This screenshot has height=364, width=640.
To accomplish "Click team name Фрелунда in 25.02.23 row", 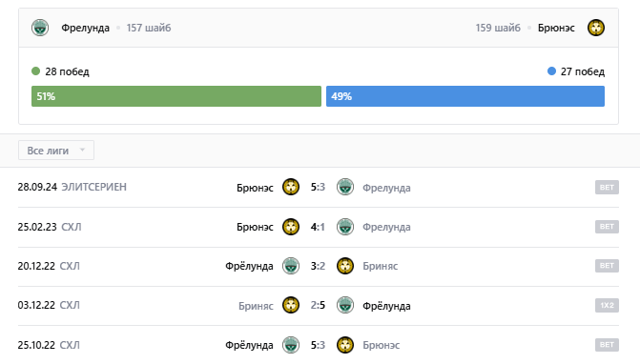I will click(x=386, y=227).
